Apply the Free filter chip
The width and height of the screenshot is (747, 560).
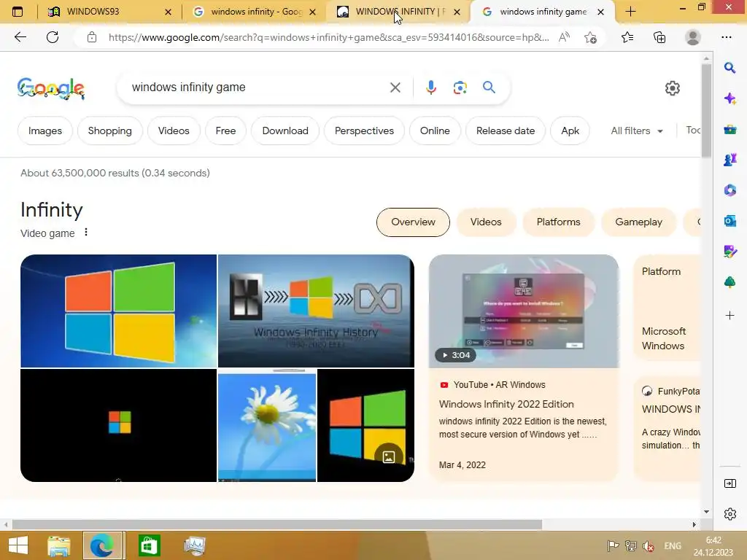[225, 131]
